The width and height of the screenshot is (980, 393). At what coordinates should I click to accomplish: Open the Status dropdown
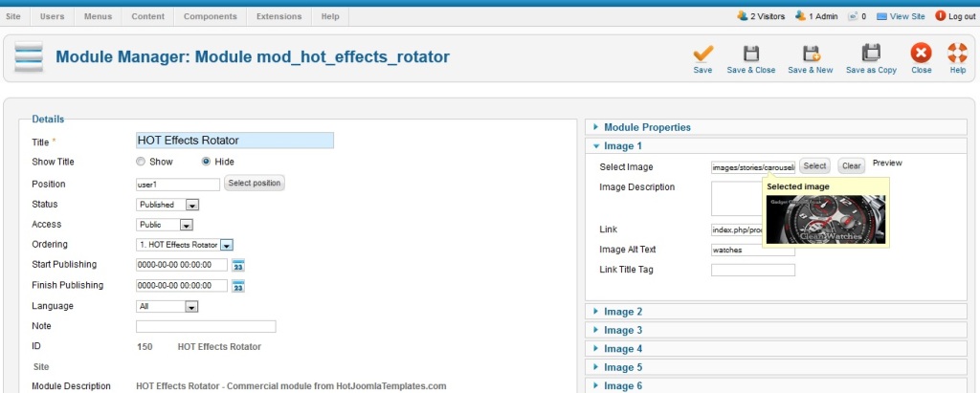pos(167,205)
